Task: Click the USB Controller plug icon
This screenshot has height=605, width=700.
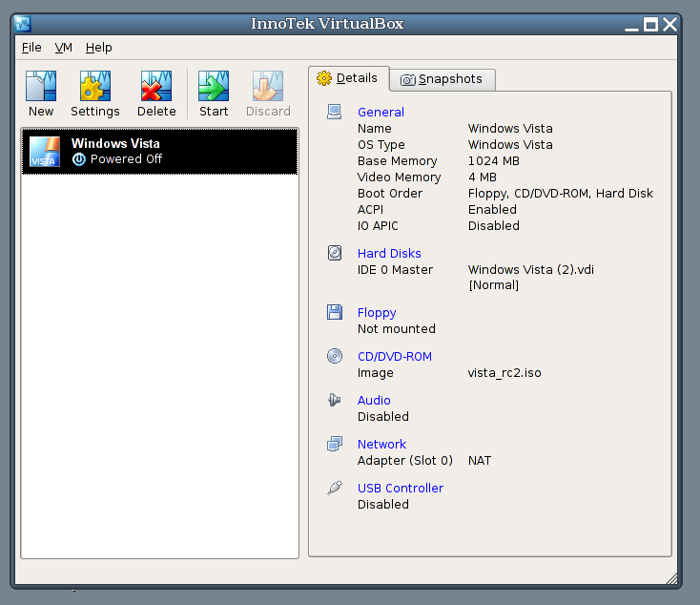Action: [335, 488]
